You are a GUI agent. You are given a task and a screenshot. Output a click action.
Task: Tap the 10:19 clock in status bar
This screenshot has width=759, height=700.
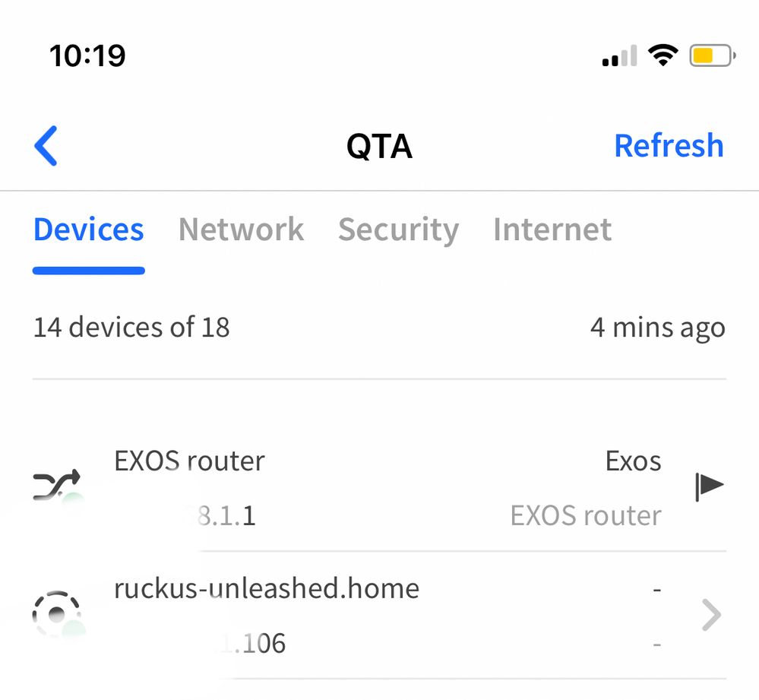point(87,56)
